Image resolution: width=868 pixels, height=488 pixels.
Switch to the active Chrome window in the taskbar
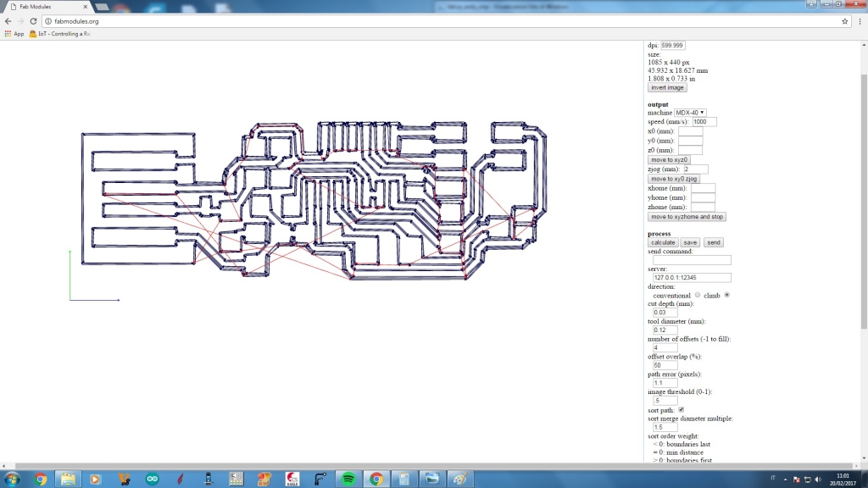tap(376, 479)
